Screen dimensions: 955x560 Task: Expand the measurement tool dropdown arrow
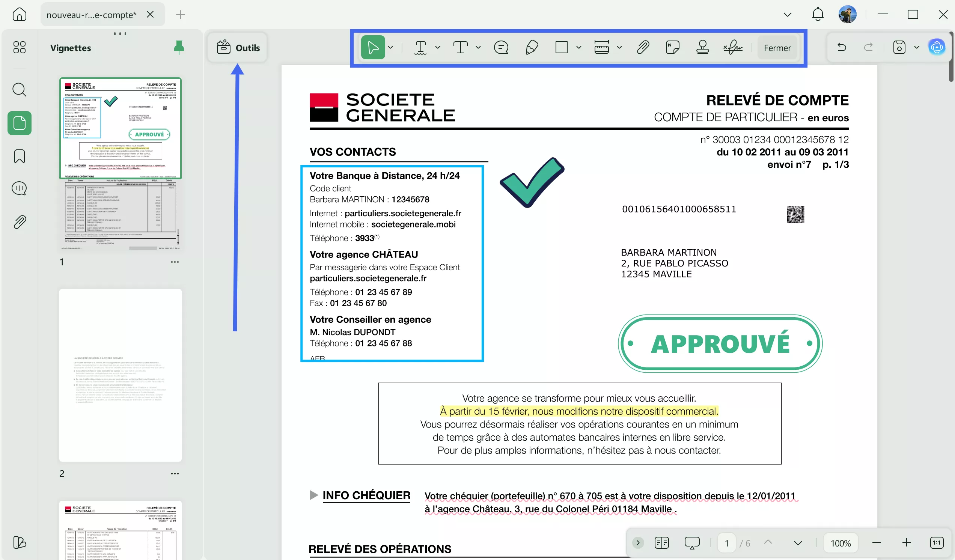click(x=619, y=48)
